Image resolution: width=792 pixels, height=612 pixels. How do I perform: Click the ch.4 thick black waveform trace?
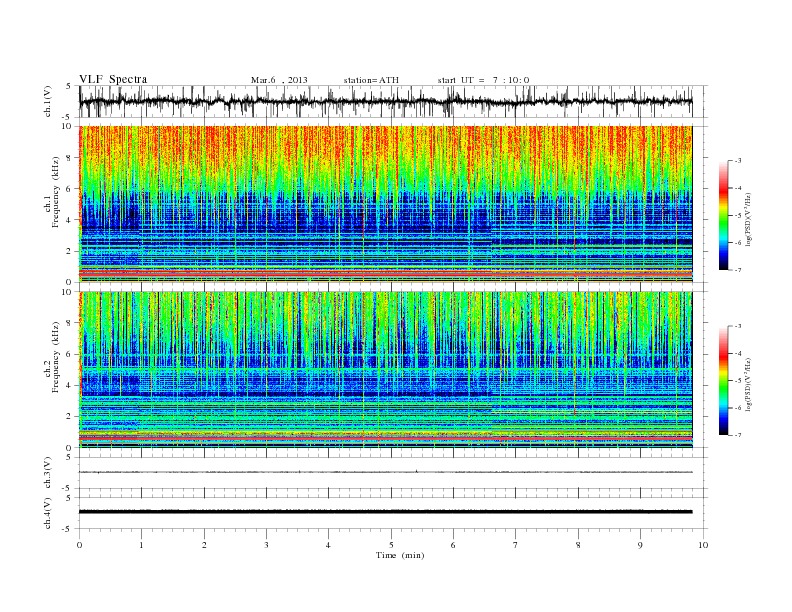(385, 512)
